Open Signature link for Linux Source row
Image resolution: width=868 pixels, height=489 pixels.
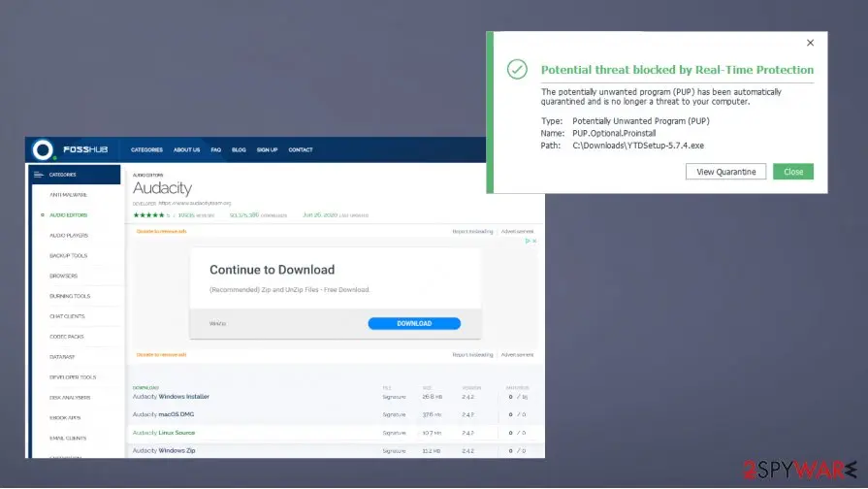click(x=394, y=433)
